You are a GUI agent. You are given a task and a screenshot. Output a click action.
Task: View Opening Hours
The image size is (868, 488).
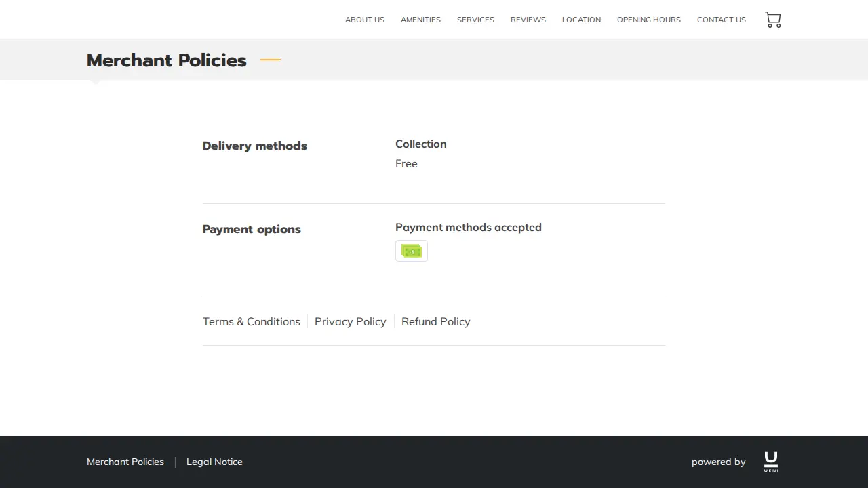coord(649,20)
